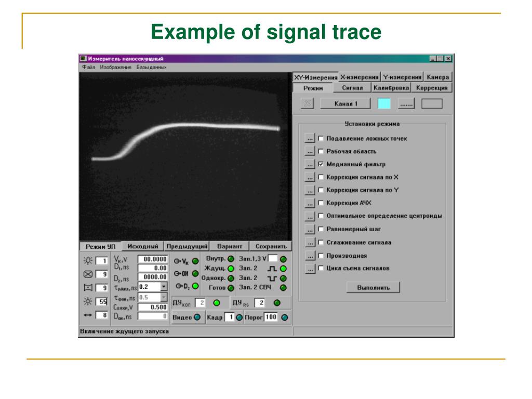The image size is (532, 399).
Task: Click the Cсинхр,V field showing 0.500
Action: tap(153, 307)
